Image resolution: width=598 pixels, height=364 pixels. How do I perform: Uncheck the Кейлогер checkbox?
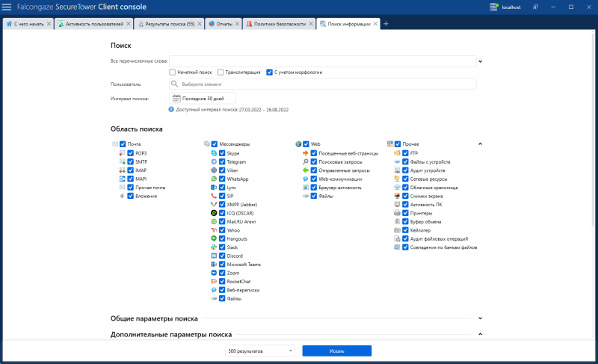pyautogui.click(x=405, y=230)
